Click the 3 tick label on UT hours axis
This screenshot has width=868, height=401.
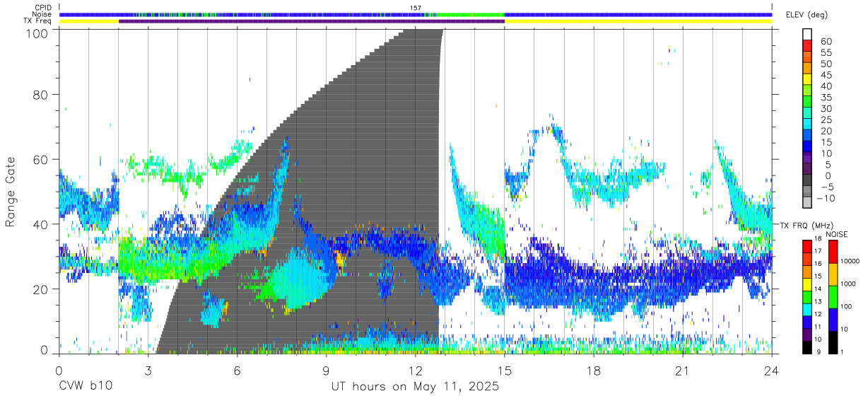tap(148, 371)
